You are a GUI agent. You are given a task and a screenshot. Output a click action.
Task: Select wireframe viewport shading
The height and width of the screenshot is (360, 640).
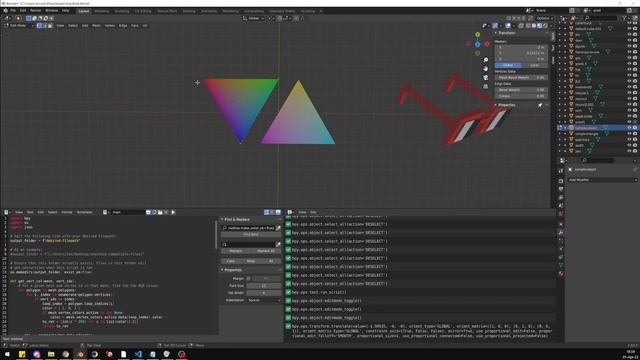click(x=528, y=25)
